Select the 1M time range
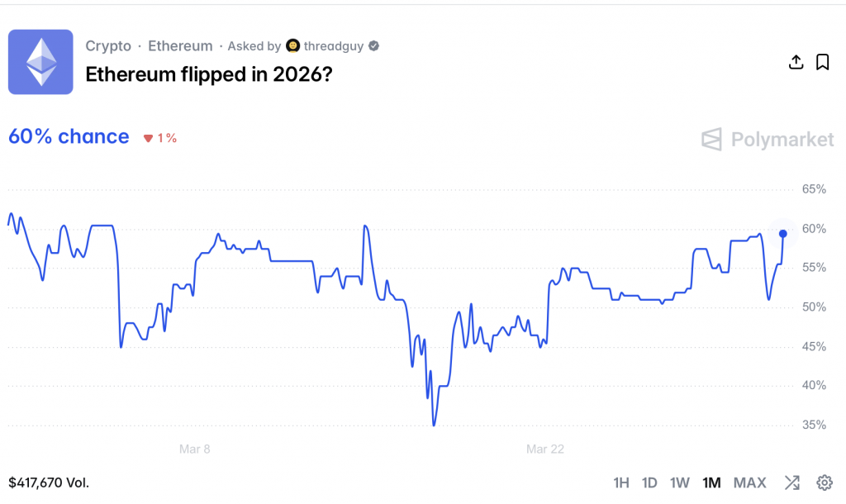The height and width of the screenshot is (504, 846). pos(711,483)
